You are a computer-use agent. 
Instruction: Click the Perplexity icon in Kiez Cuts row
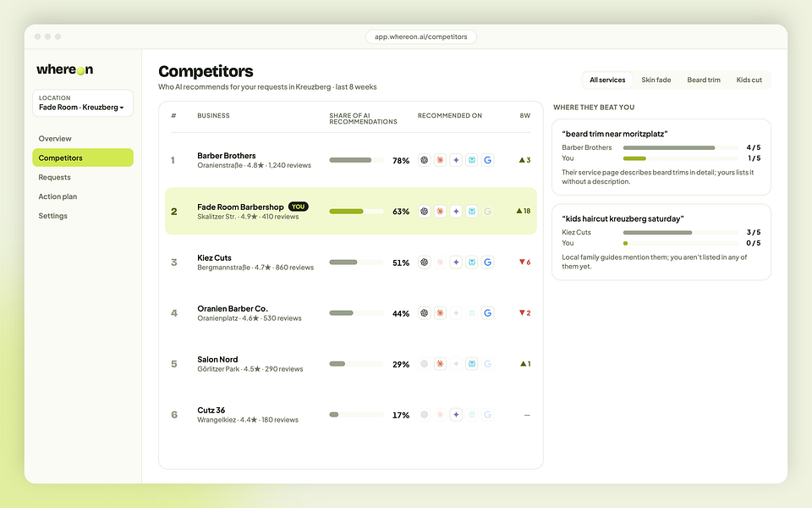[472, 262]
